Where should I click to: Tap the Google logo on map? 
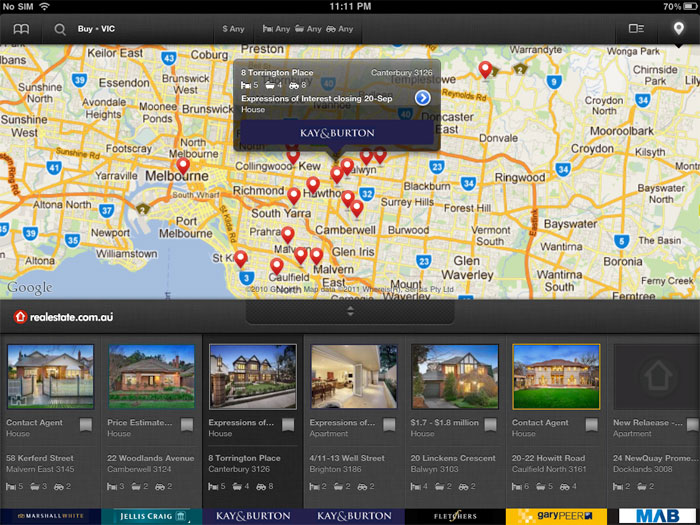[x=29, y=288]
